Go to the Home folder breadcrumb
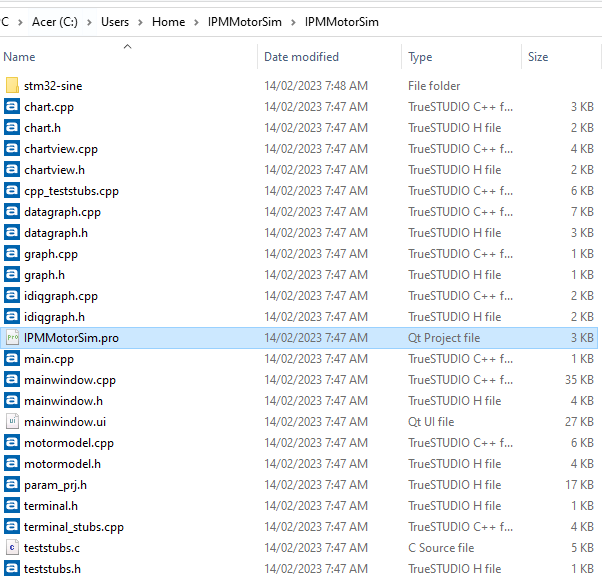Viewport: 602px width, 588px height. (x=168, y=22)
